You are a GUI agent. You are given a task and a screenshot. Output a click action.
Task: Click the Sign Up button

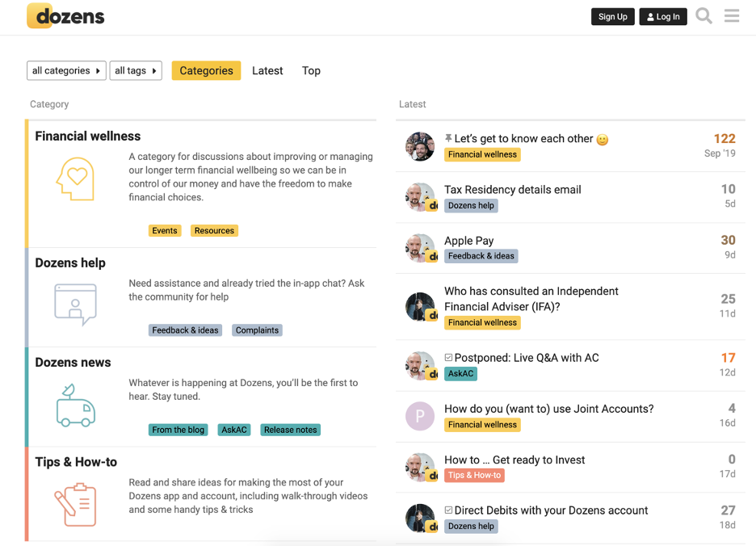pos(613,16)
